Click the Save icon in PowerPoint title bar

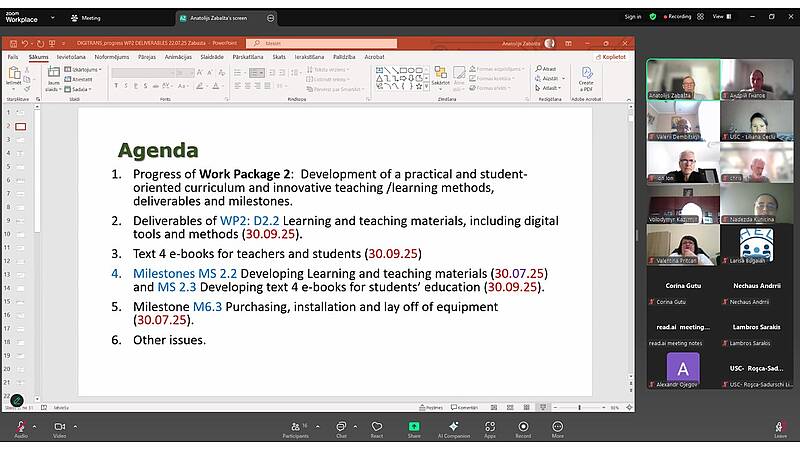click(13, 43)
